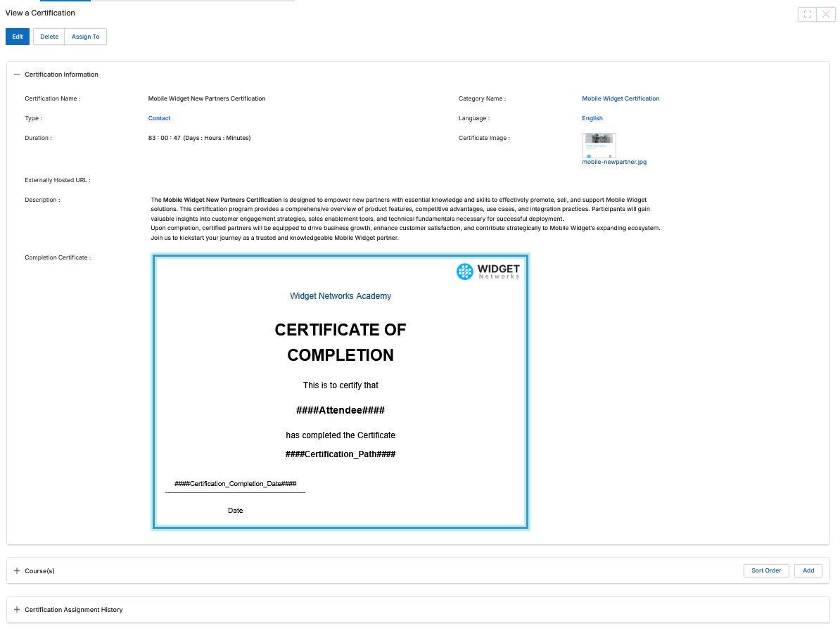Open the mobile-newpartner.jpg file link

click(614, 162)
